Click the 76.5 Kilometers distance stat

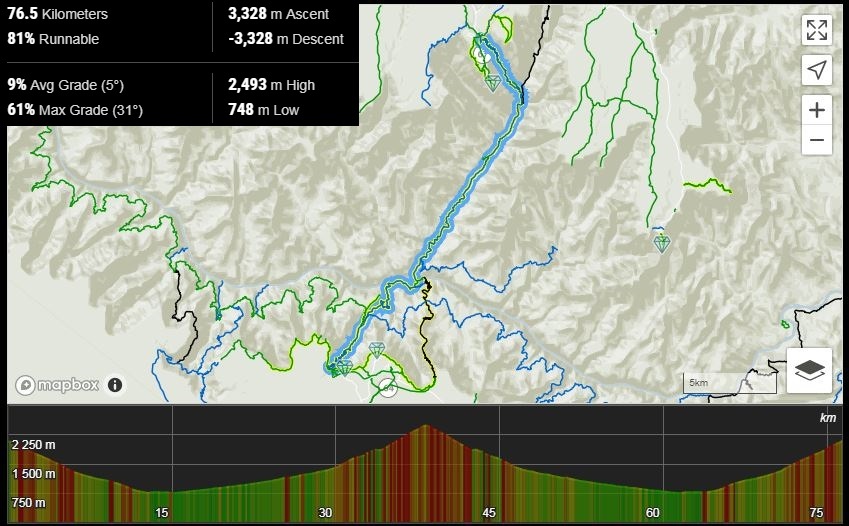[57, 14]
